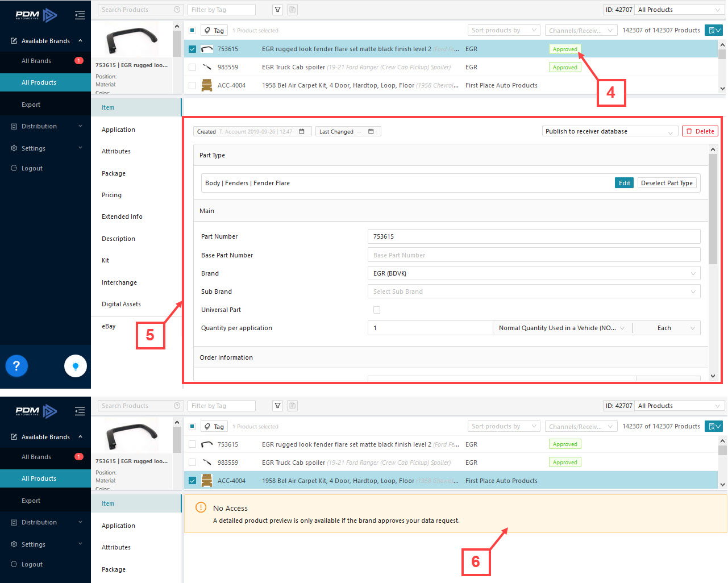Collapse sidebar via hamburger icon in lower screenshot
Image resolution: width=728 pixels, height=583 pixels.
pos(80,411)
